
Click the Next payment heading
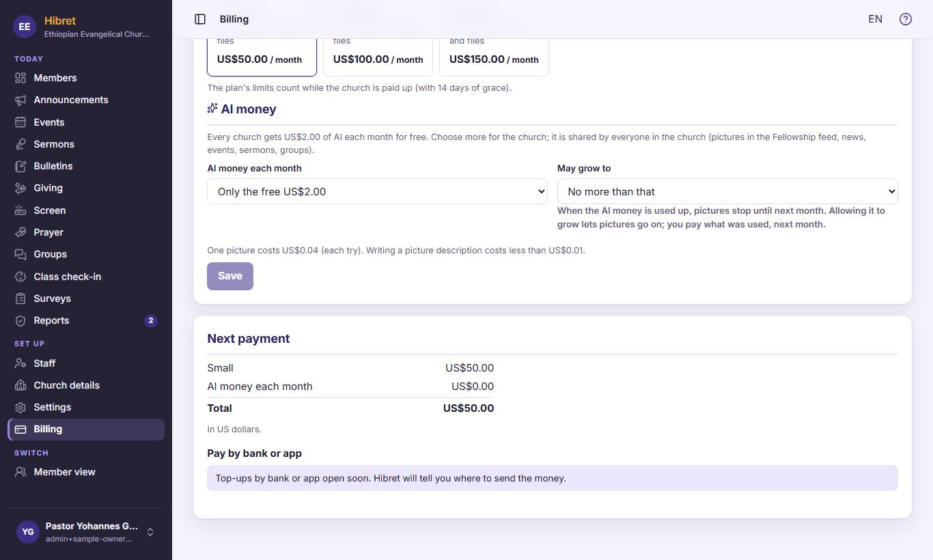(x=249, y=339)
